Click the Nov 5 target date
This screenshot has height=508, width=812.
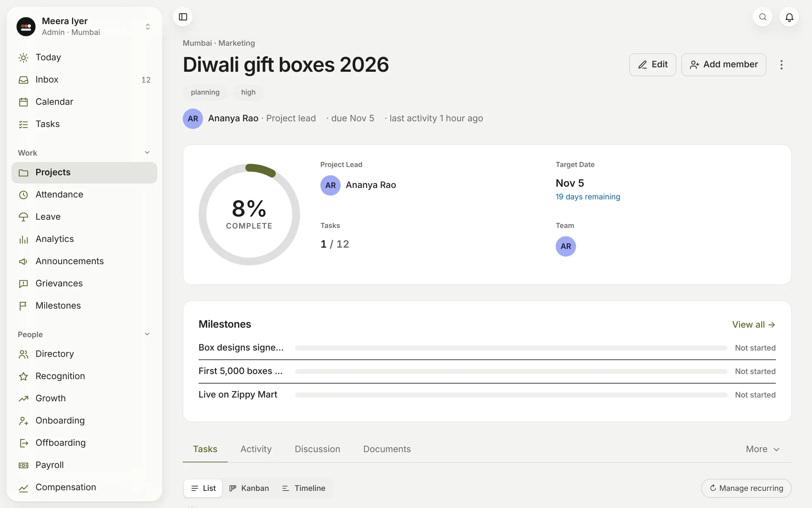[570, 183]
